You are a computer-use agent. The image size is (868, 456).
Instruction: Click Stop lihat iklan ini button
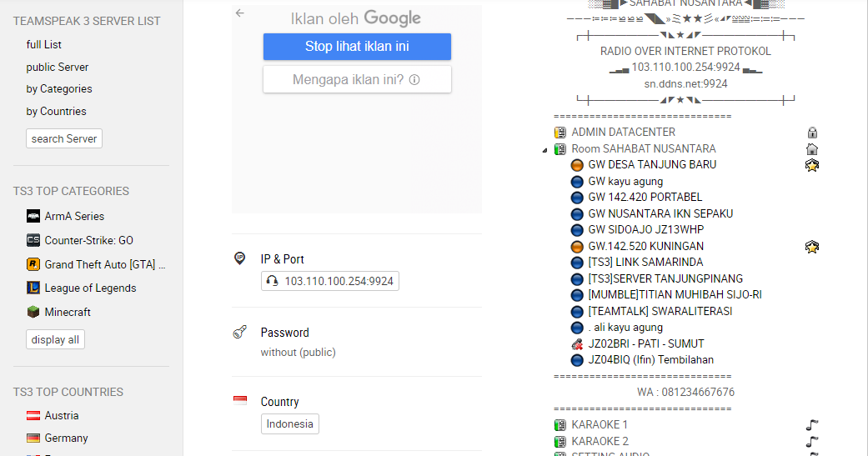(357, 47)
